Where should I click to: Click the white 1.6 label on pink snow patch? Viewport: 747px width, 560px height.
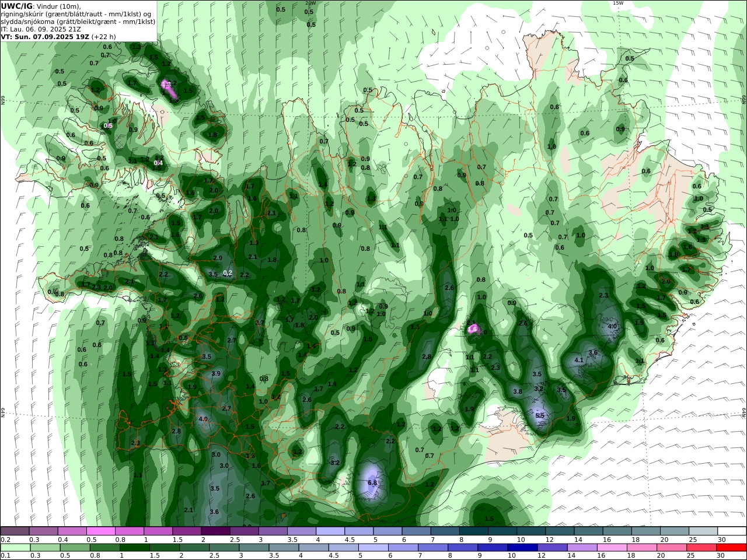(472, 330)
